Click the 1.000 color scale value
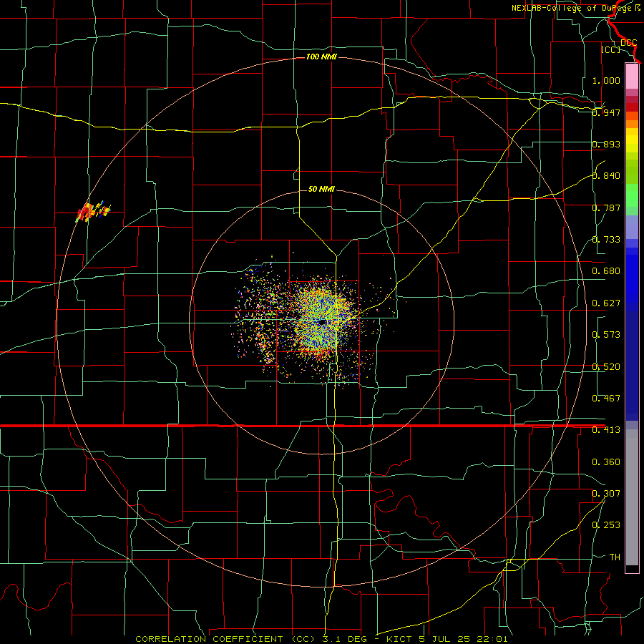 tap(606, 80)
